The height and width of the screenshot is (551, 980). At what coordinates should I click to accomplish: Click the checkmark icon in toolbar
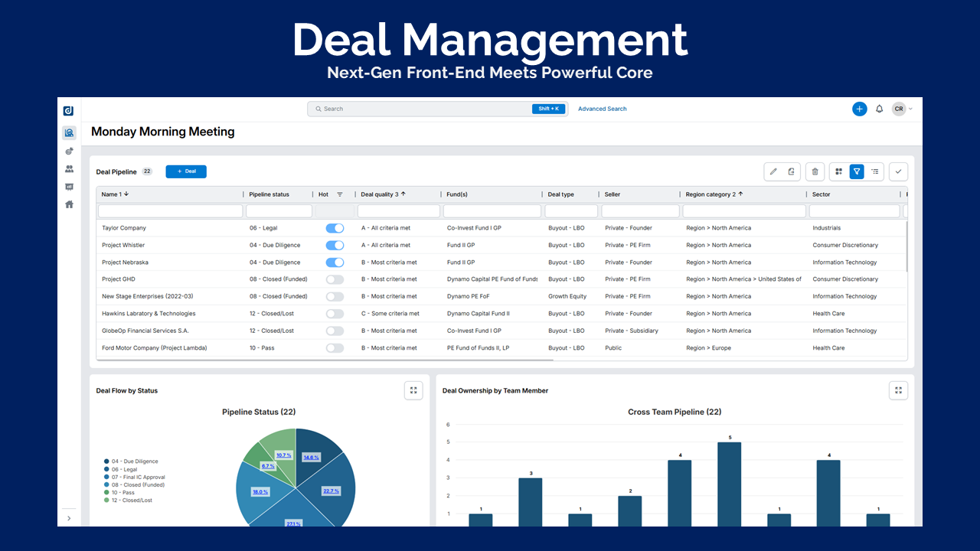coord(898,171)
